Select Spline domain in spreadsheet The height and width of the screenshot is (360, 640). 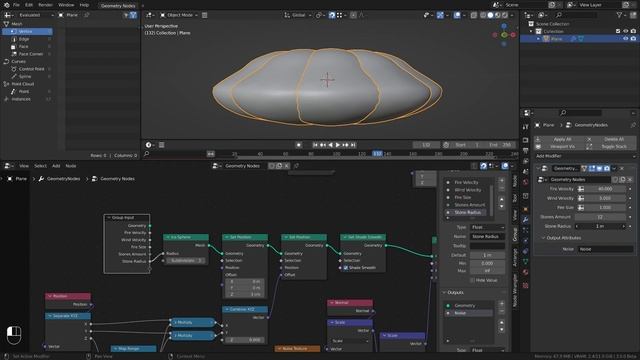tap(28, 76)
